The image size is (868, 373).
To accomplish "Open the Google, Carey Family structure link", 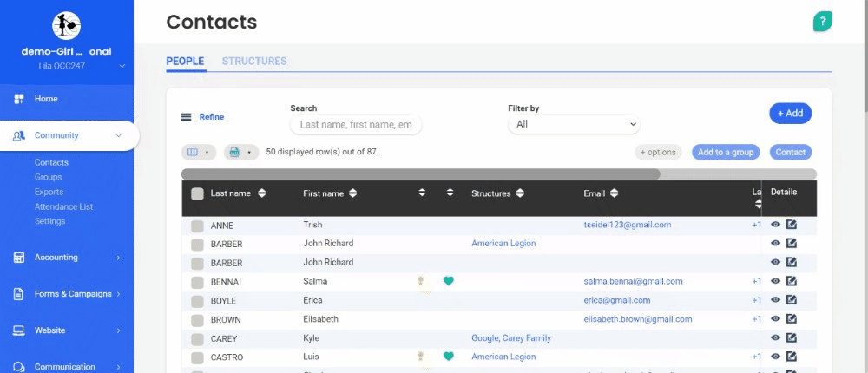I will [x=511, y=337].
